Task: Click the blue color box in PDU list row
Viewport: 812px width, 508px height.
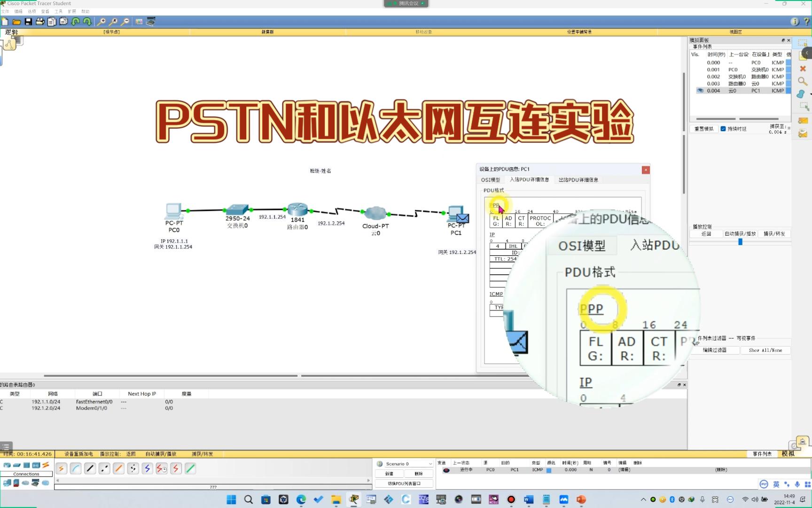Action: pos(549,470)
